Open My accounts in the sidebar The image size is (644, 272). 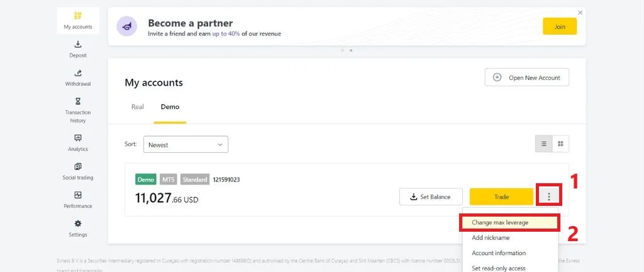pyautogui.click(x=78, y=20)
